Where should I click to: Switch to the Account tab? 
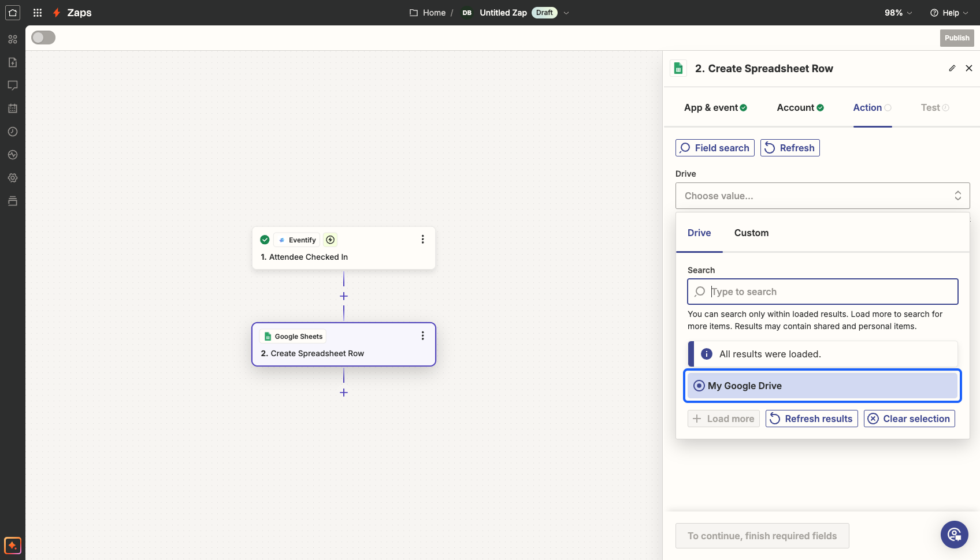click(x=800, y=107)
